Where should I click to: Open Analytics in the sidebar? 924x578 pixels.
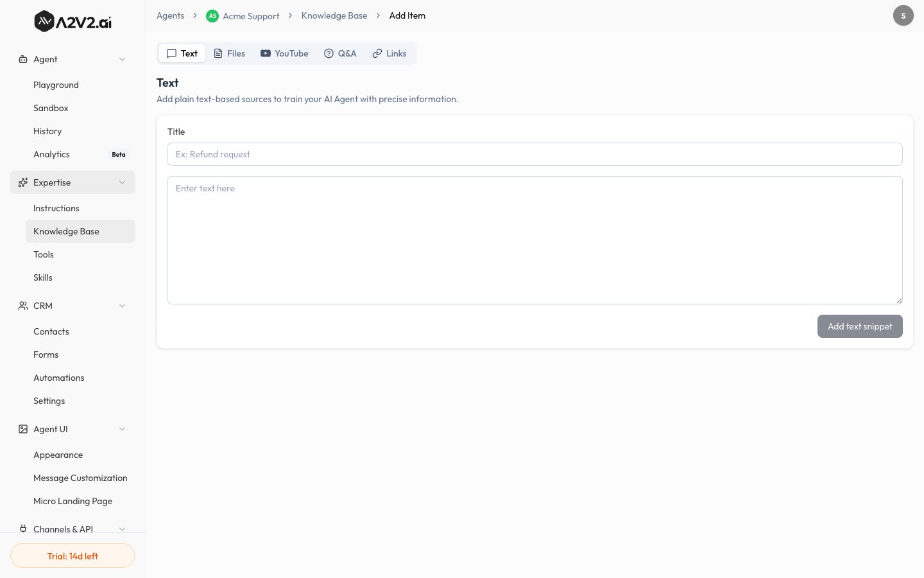tap(80, 154)
